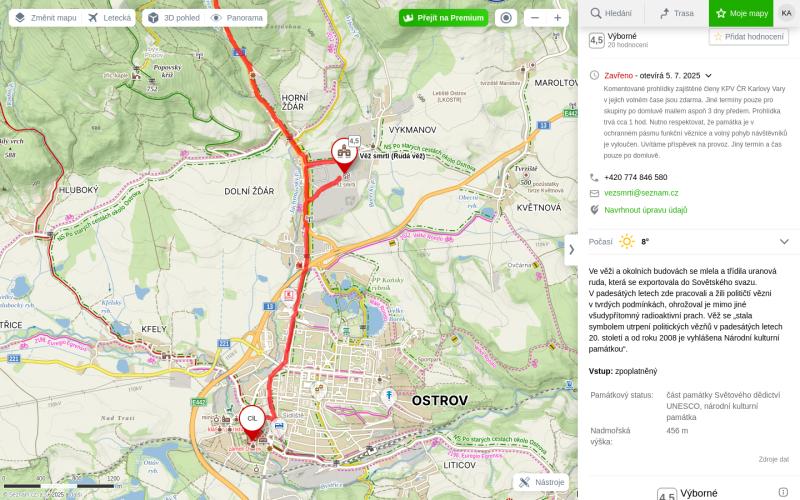The width and height of the screenshot is (800, 500).
Task: Expand the opening hours chevron
Action: [708, 76]
